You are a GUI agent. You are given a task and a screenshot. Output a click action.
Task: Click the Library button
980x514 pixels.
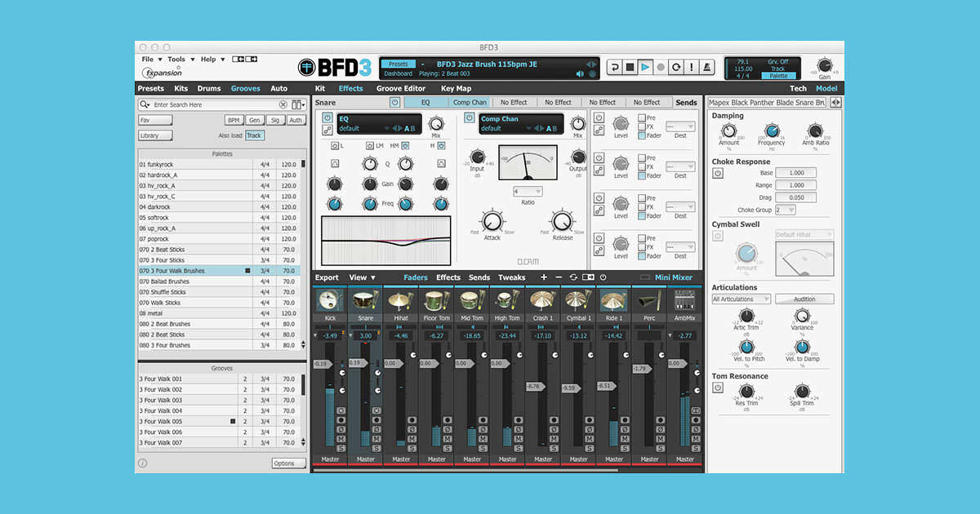155,135
